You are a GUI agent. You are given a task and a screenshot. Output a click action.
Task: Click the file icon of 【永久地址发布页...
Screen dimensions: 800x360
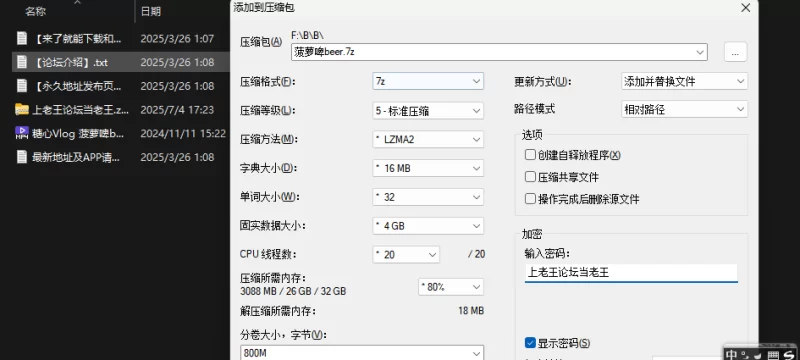coord(21,86)
